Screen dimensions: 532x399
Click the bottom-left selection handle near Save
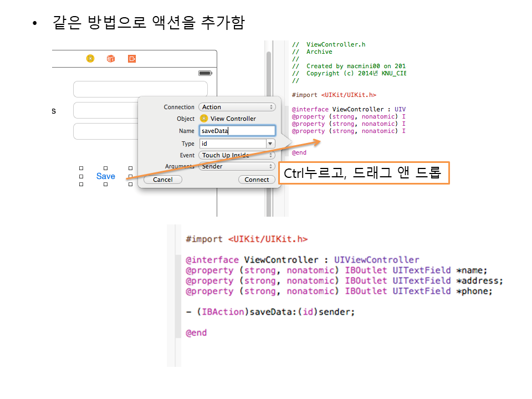(81, 185)
